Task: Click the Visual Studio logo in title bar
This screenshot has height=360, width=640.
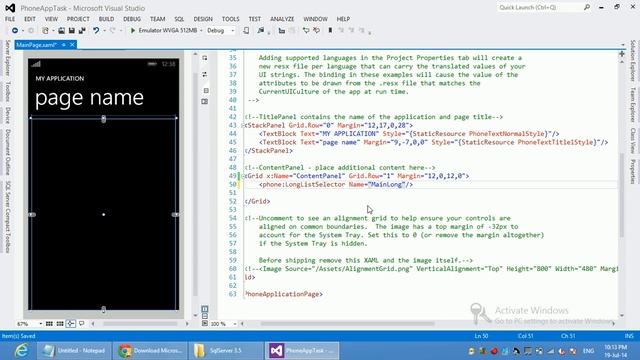Action: tap(10, 8)
